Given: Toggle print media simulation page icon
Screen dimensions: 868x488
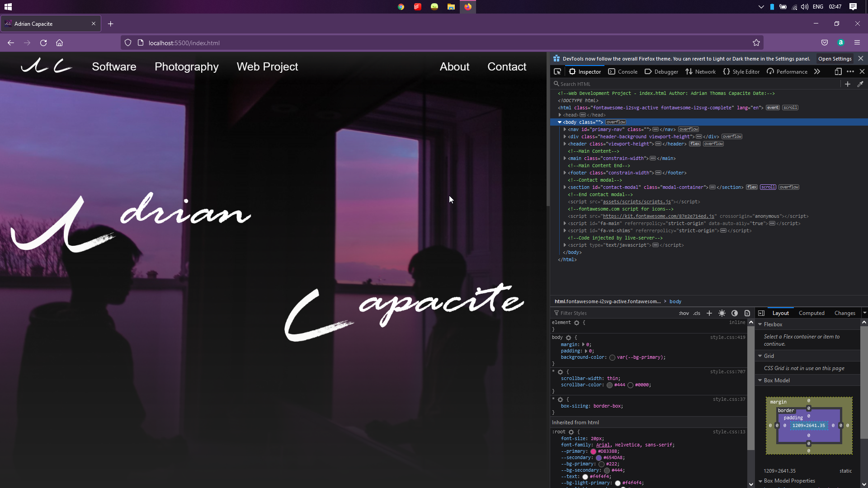Looking at the screenshot, I should coord(747,313).
